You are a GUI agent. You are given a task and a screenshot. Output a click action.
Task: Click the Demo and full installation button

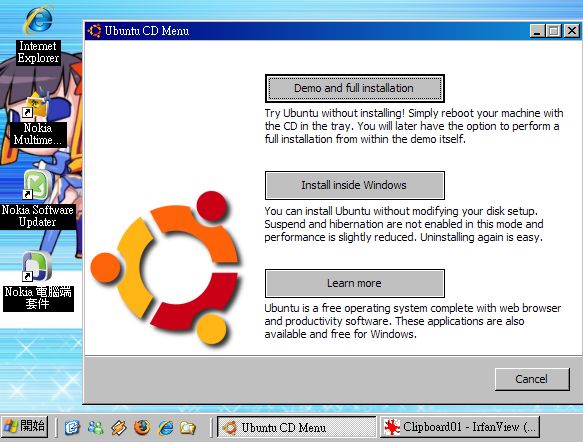pyautogui.click(x=355, y=88)
